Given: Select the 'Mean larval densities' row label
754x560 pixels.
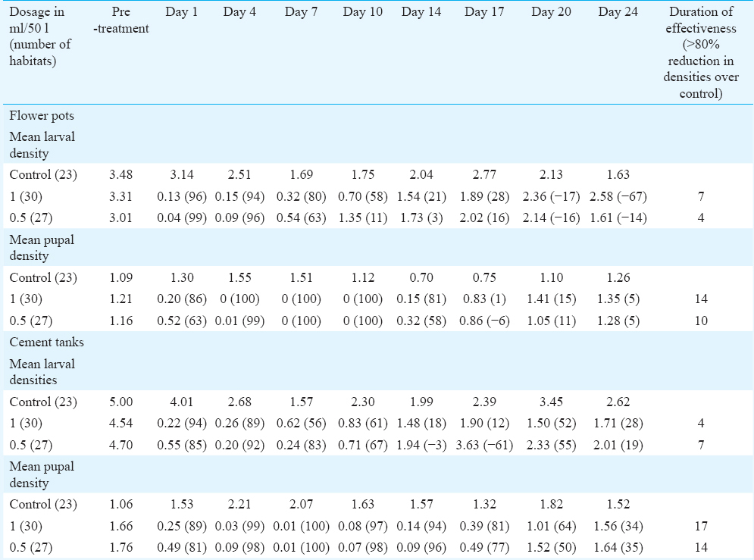Looking at the screenshot, I should click(42, 372).
